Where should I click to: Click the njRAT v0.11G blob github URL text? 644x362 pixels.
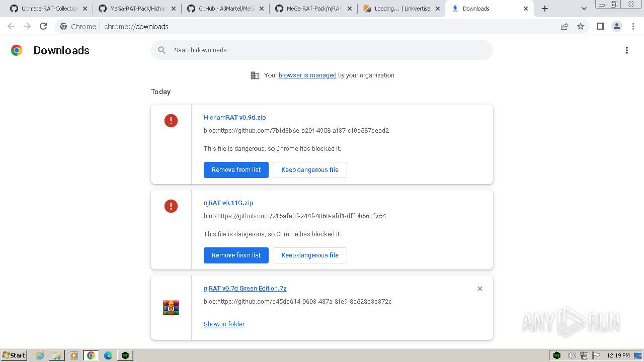(295, 216)
